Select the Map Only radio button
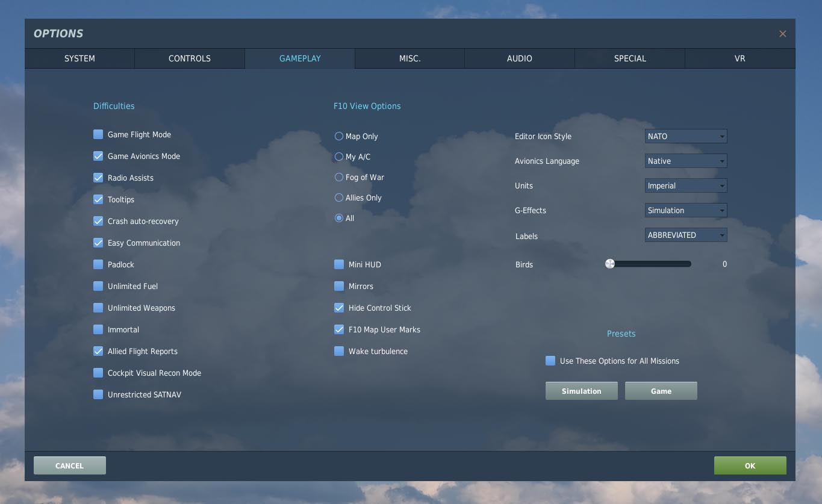This screenshot has height=504, width=822. click(x=339, y=136)
